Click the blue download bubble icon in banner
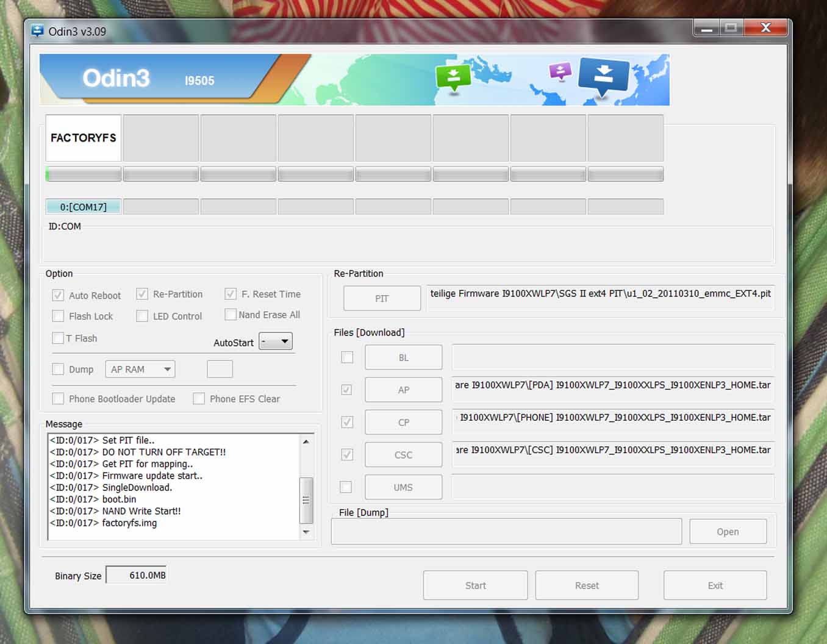827x644 pixels. (603, 77)
